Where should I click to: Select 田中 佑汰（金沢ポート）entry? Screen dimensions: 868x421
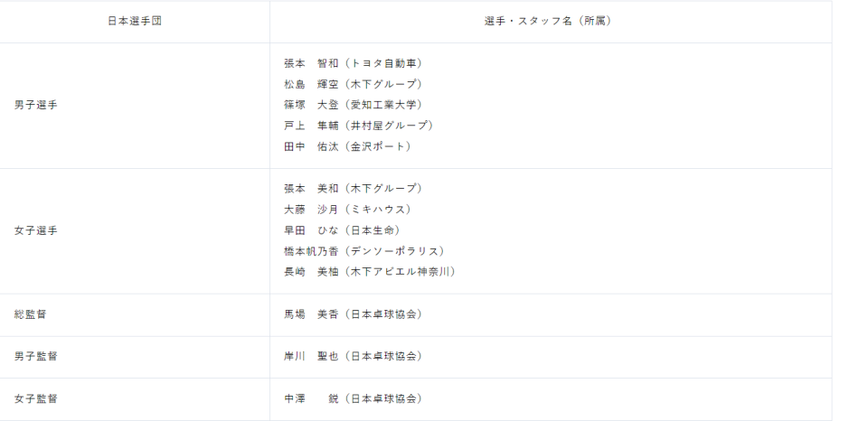click(x=348, y=146)
